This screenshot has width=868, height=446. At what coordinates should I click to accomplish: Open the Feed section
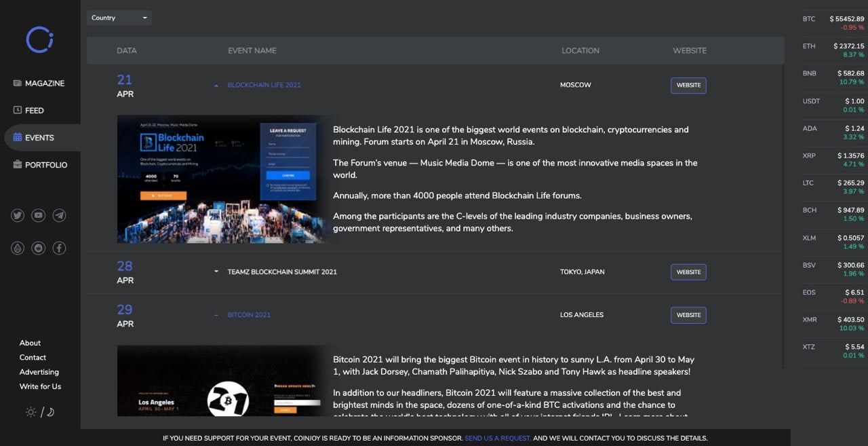coord(28,110)
